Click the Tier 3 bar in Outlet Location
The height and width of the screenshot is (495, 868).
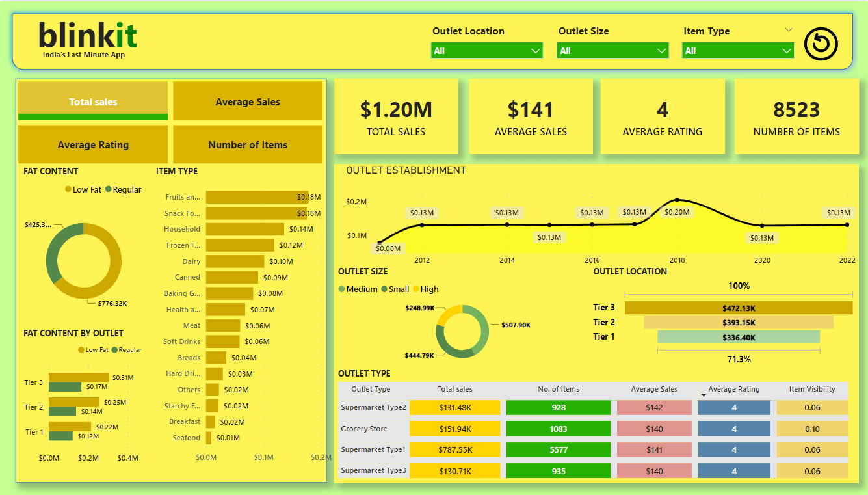pos(738,307)
